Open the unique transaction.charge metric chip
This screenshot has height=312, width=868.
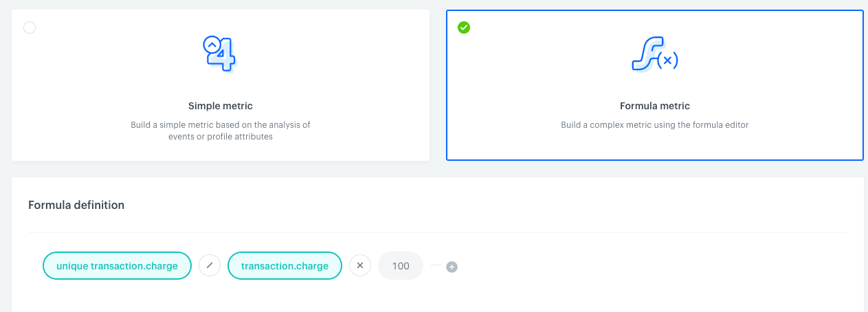click(x=117, y=266)
